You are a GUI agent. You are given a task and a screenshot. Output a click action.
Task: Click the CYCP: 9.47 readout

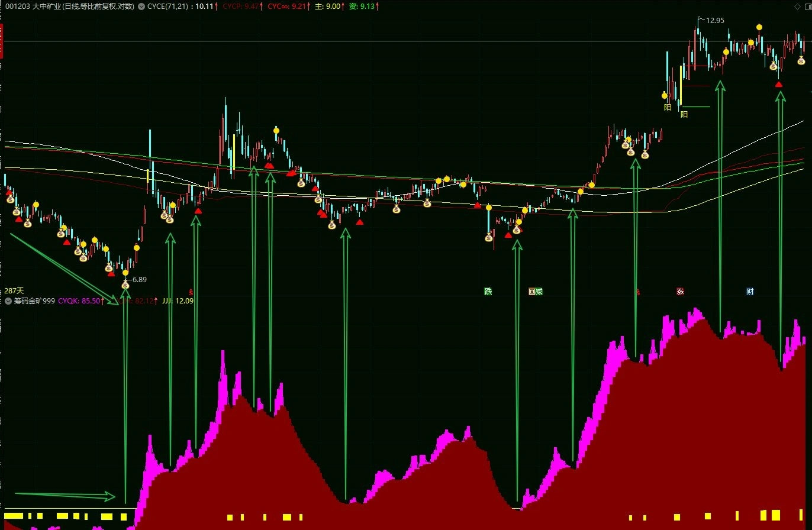point(240,7)
